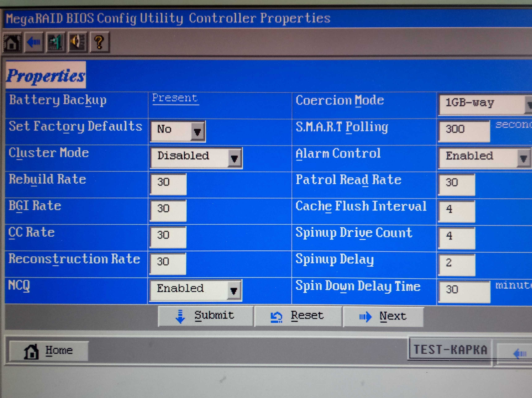Click the speaker alarm silence icon

click(x=77, y=42)
